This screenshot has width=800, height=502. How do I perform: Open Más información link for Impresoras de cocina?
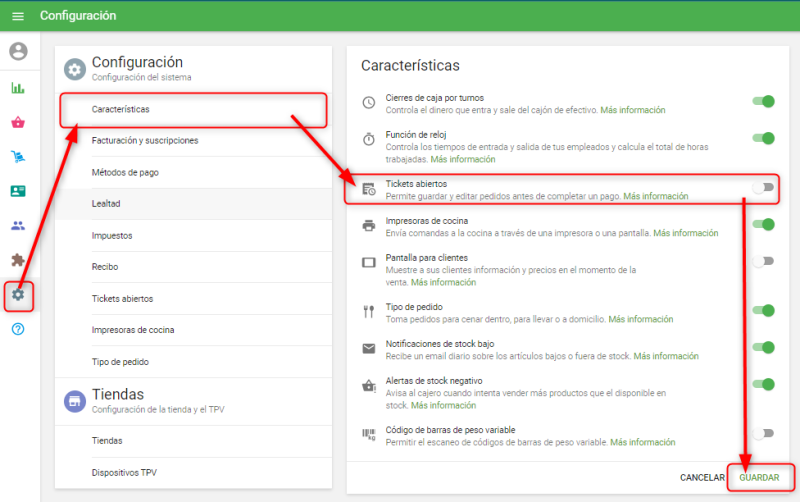pyautogui.click(x=685, y=233)
